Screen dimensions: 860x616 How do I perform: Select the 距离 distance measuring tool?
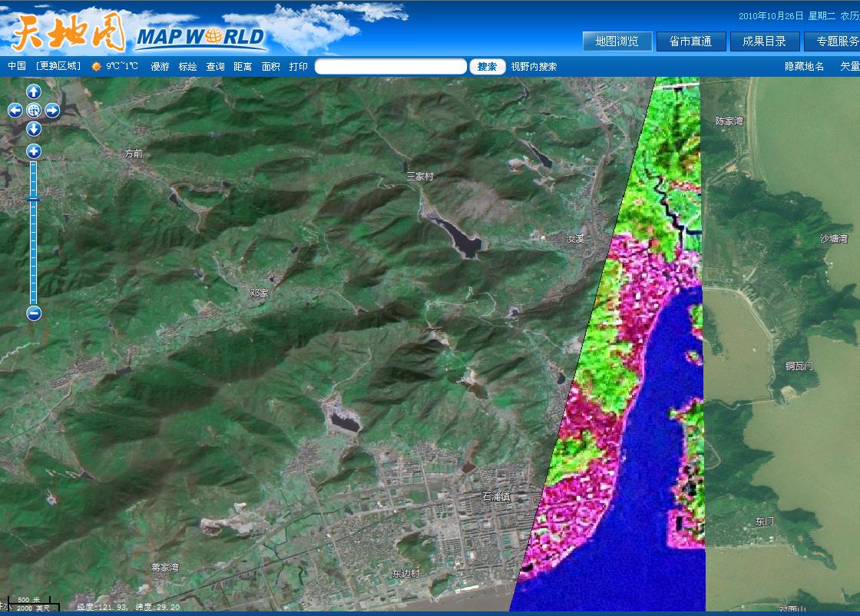pos(243,67)
